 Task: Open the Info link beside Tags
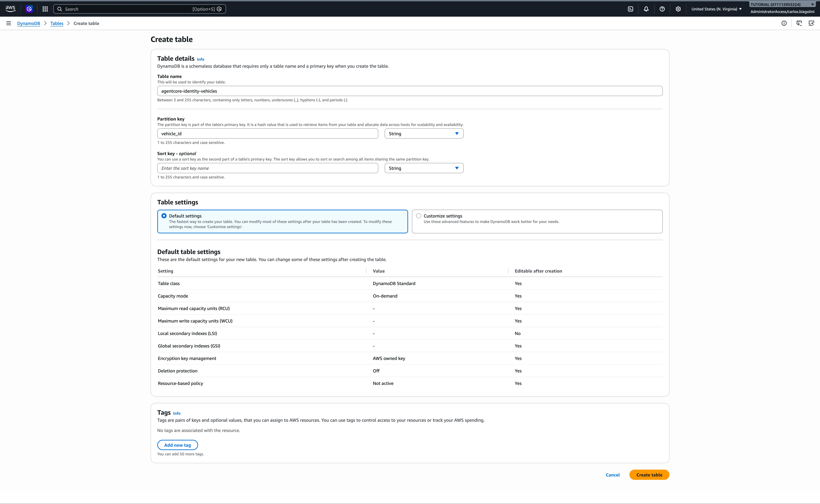pyautogui.click(x=177, y=413)
